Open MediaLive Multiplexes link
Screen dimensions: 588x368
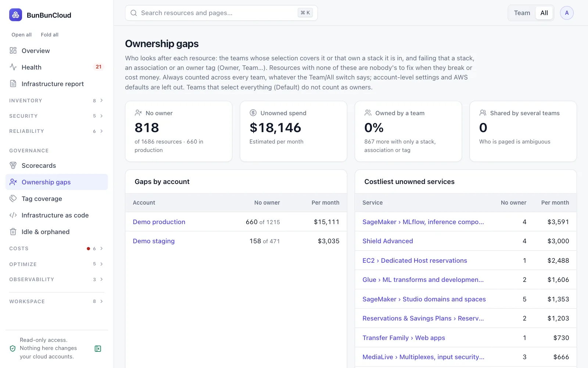(x=423, y=357)
